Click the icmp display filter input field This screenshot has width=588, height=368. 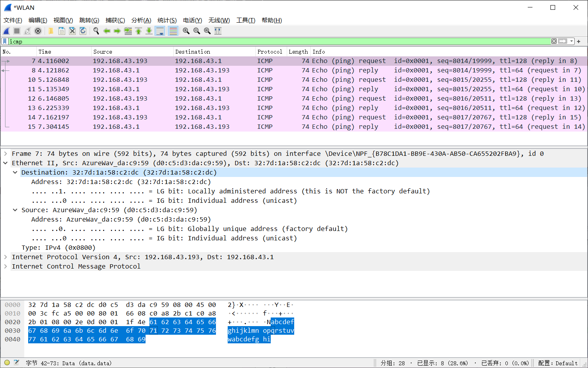pyautogui.click(x=279, y=41)
